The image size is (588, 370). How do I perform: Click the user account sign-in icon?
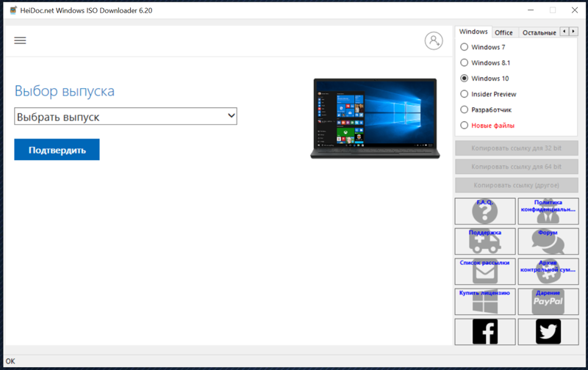pos(434,40)
